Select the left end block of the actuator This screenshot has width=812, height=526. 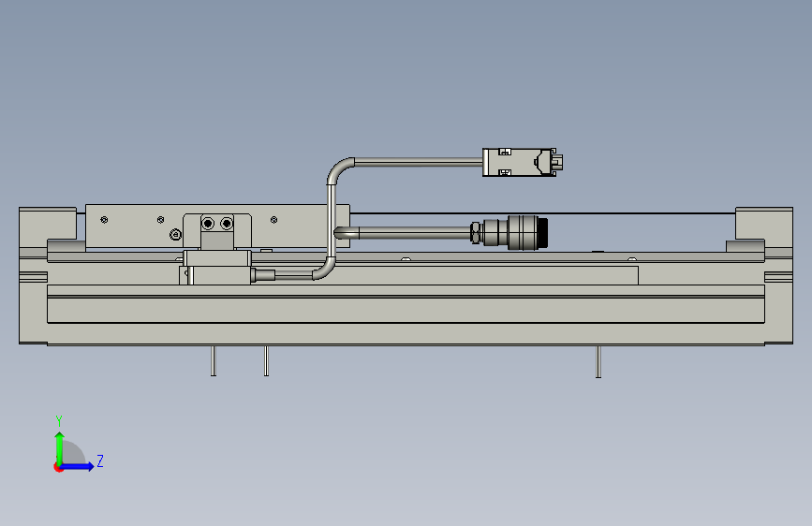coord(34,275)
